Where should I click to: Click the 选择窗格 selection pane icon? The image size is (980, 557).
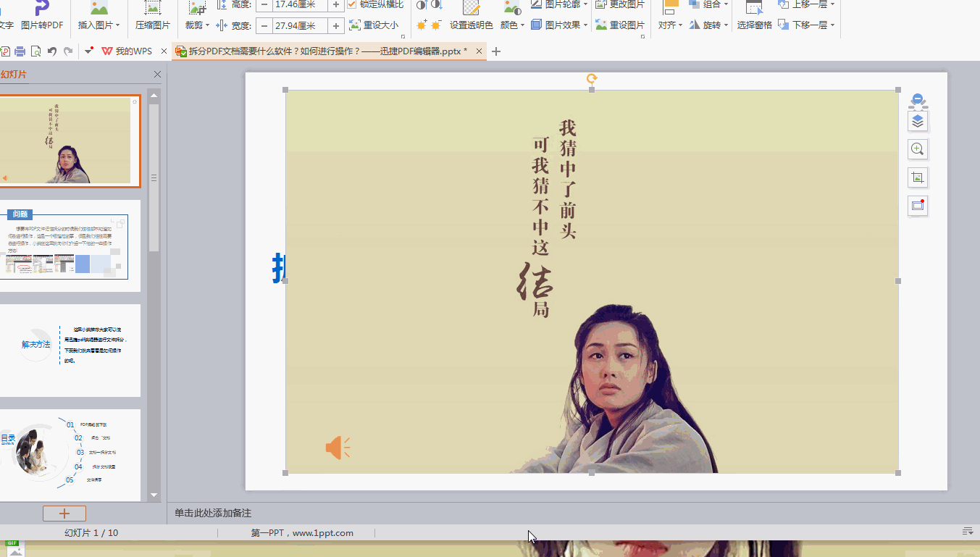(x=755, y=8)
